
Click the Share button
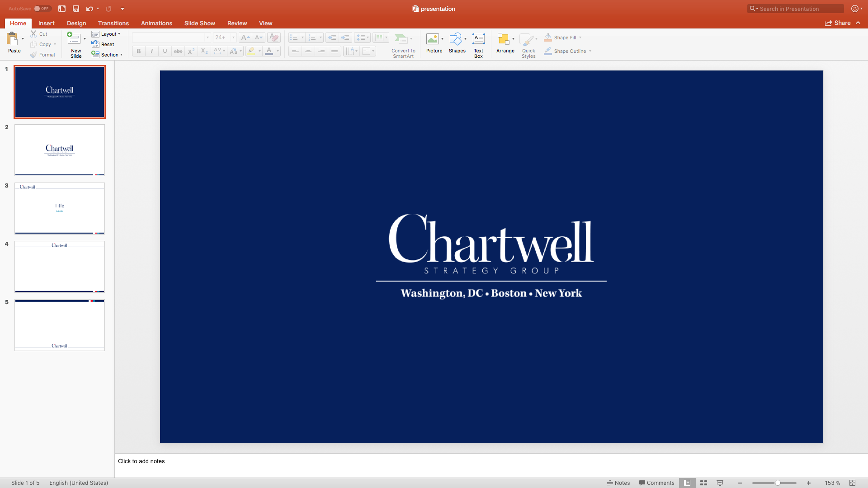838,23
